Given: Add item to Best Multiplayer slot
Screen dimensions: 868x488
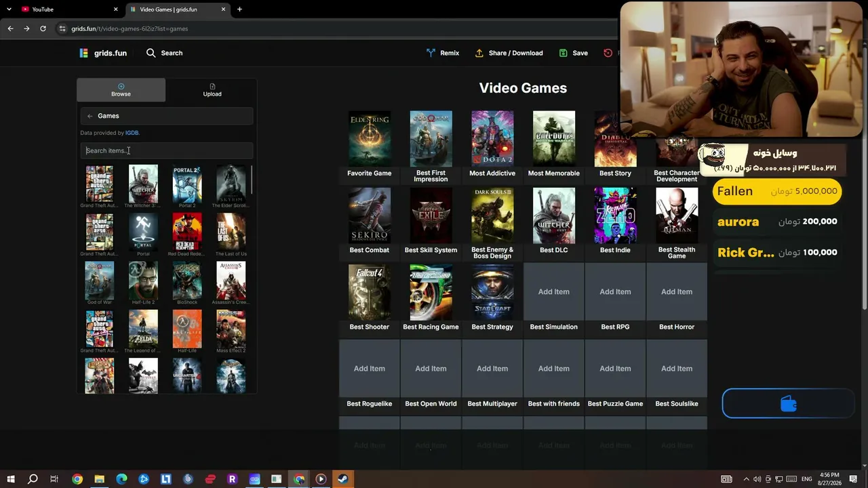Looking at the screenshot, I should pos(492,369).
